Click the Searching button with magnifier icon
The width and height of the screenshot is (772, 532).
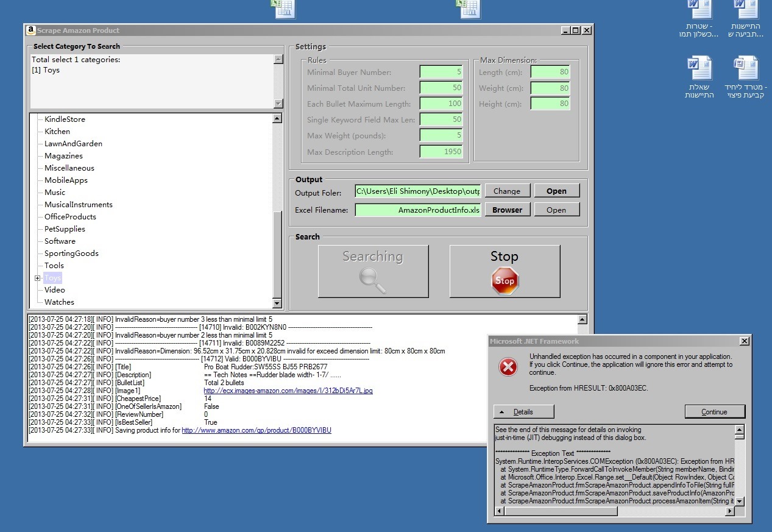(x=373, y=271)
